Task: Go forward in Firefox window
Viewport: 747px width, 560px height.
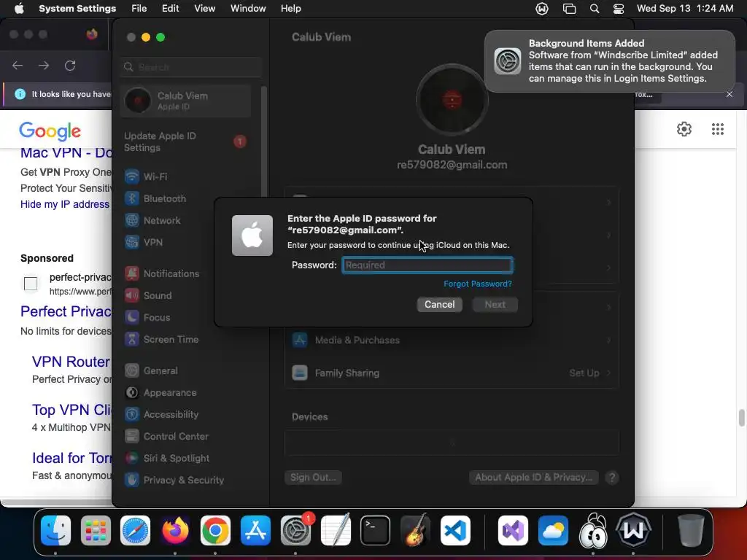Action: point(44,65)
